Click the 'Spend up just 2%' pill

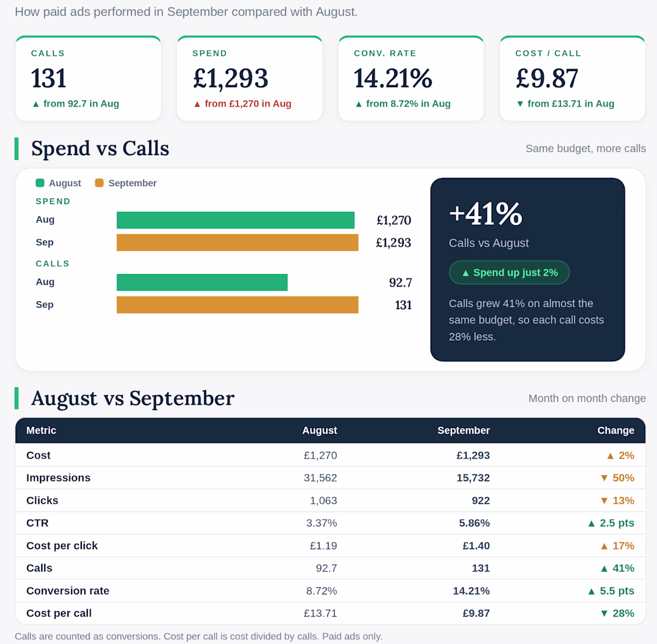click(x=509, y=273)
